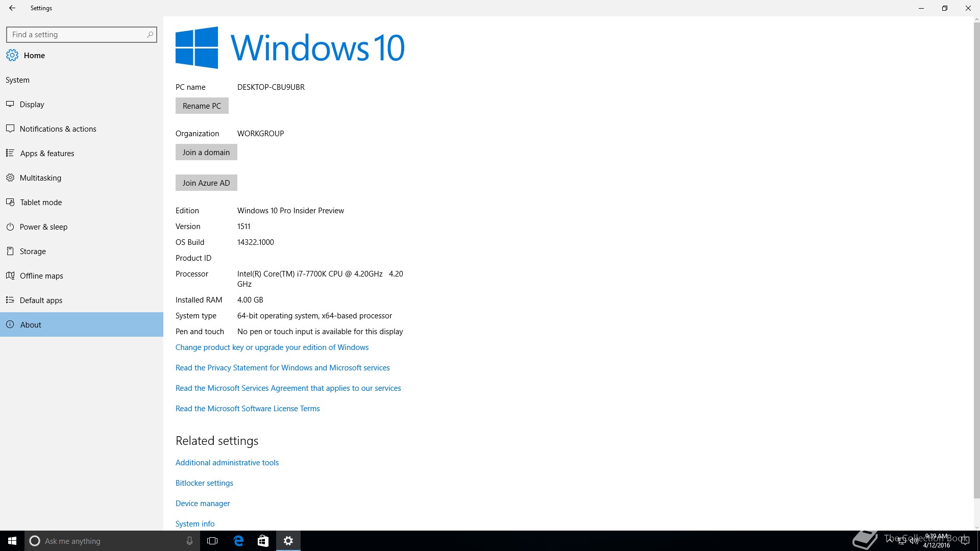Go to Storage in the sidebar
Viewport: 980px width, 551px height.
[x=82, y=251]
